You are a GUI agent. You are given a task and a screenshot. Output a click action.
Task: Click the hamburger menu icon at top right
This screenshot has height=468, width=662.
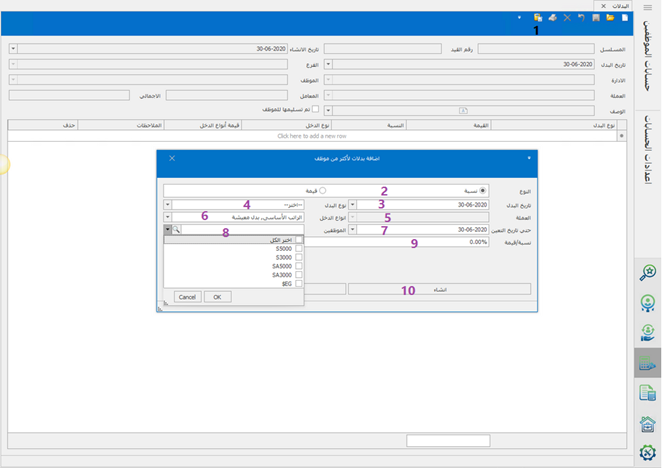(647, 6)
